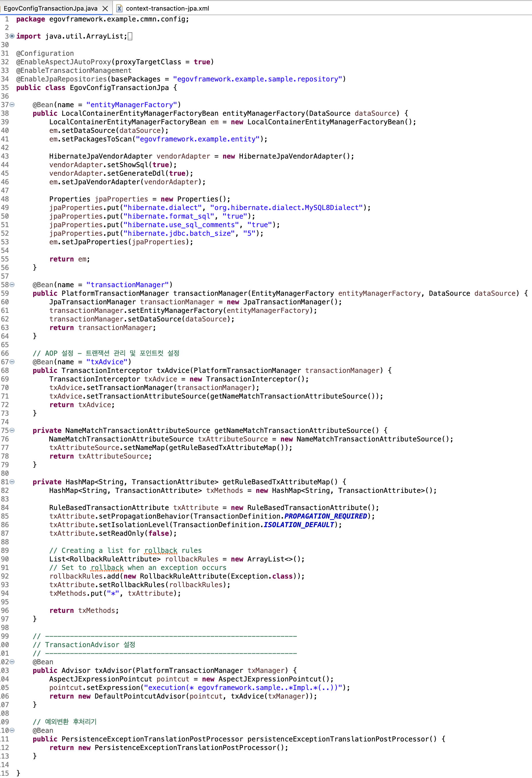532x778 pixels.
Task: Click the underlined word rollback in the comment
Action: (x=161, y=550)
